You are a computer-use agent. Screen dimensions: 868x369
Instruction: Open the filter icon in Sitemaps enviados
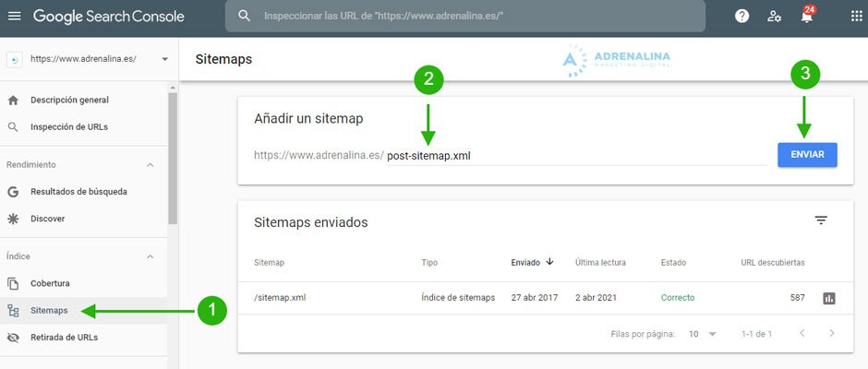[x=821, y=220]
